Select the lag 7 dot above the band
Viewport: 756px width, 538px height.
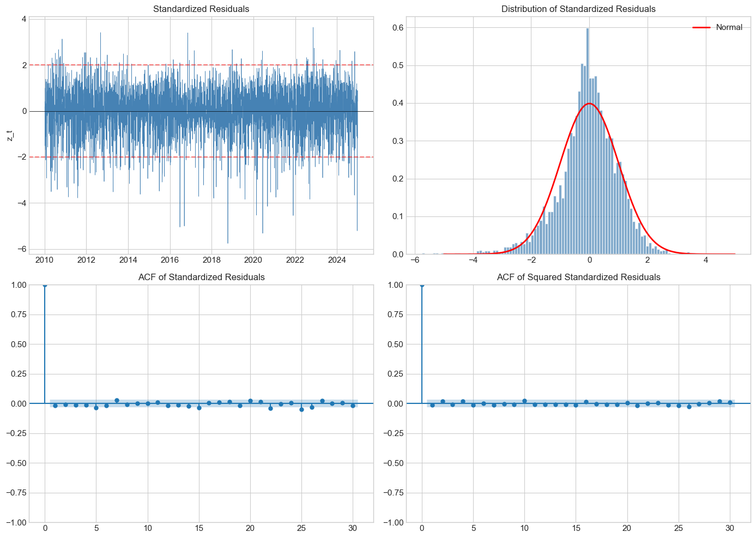click(116, 399)
